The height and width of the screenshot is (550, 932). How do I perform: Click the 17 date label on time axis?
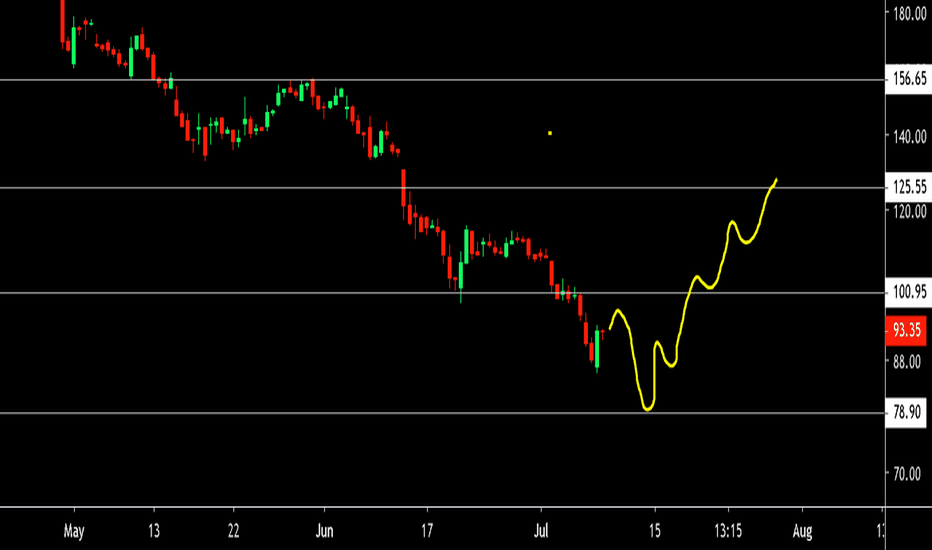[427, 530]
